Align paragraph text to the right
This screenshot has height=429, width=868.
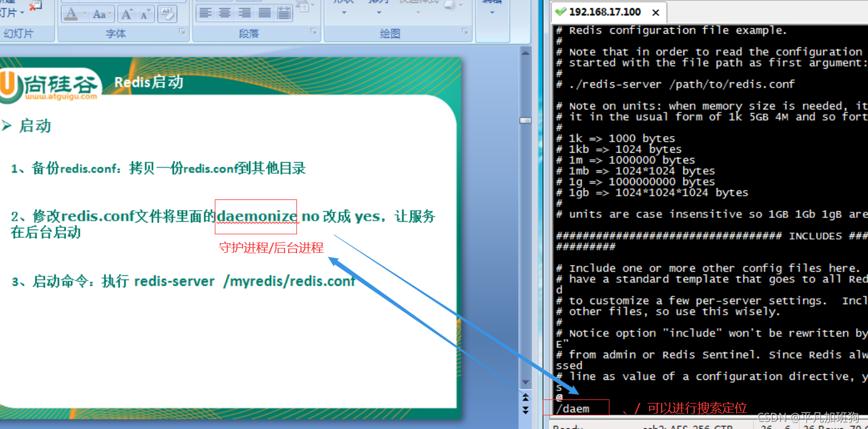pyautogui.click(x=245, y=12)
